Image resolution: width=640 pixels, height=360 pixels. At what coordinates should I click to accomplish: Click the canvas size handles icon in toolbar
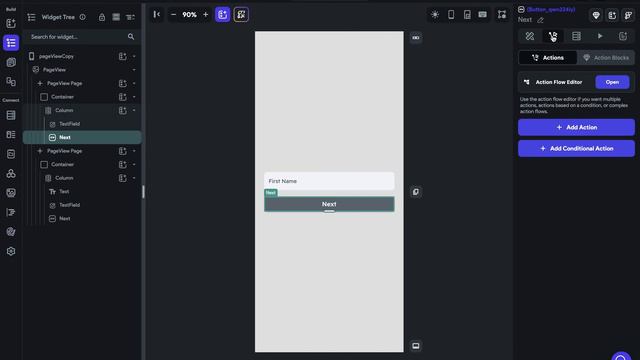[x=502, y=15]
